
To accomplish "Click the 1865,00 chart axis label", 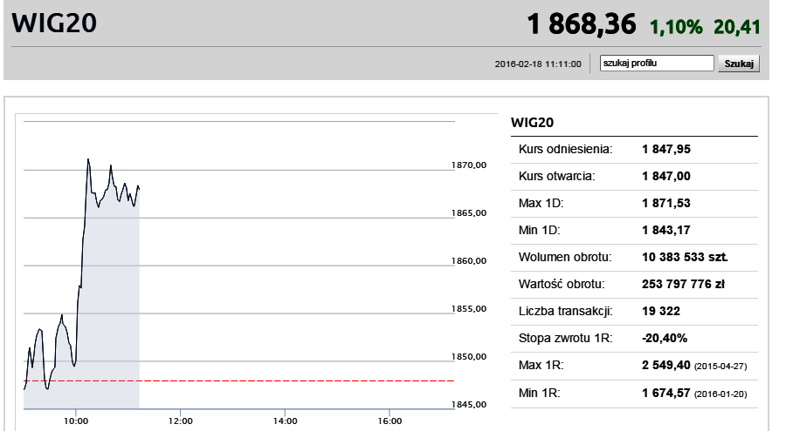I will point(469,213).
